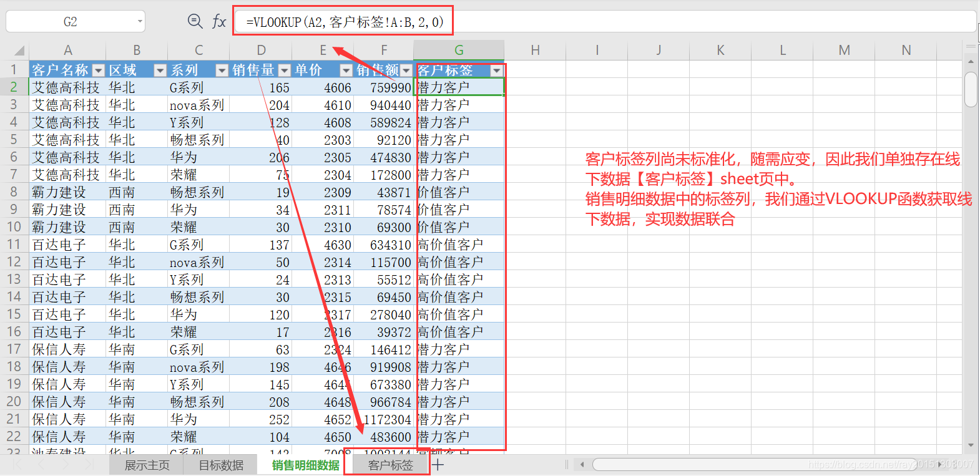Click cell G2 containing 潜力客户
The width and height of the screenshot is (980, 476).
tap(459, 87)
